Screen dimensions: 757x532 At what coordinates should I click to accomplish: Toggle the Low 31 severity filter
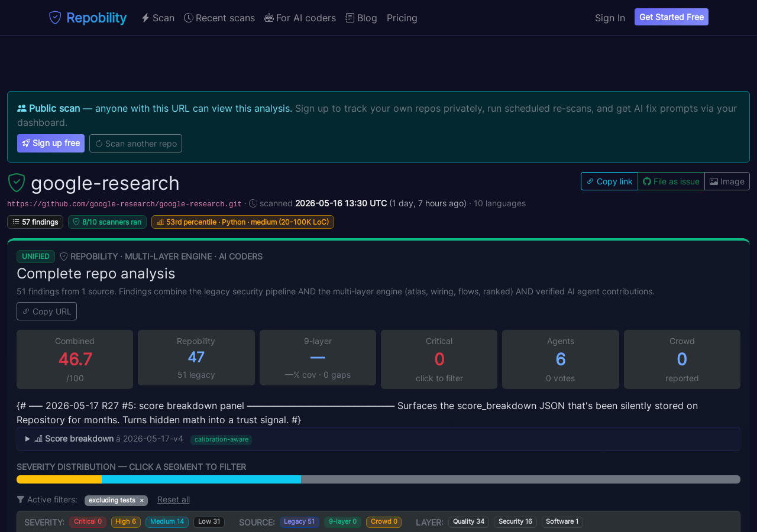[x=209, y=522]
